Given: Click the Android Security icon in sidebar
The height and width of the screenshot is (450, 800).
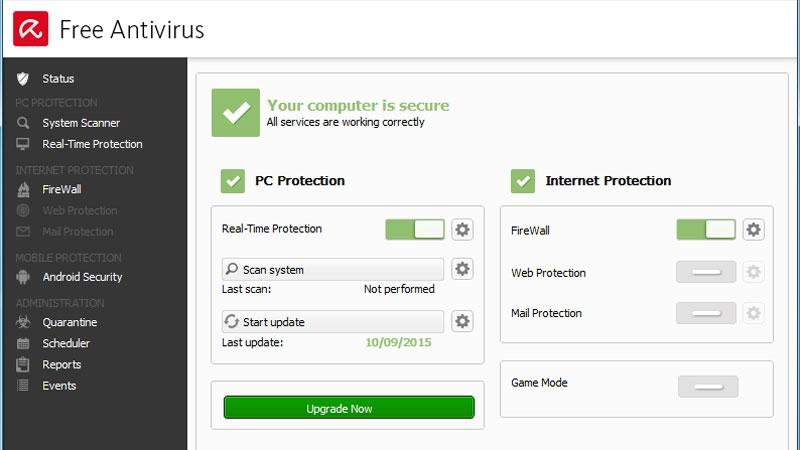Looking at the screenshot, I should click(x=23, y=277).
